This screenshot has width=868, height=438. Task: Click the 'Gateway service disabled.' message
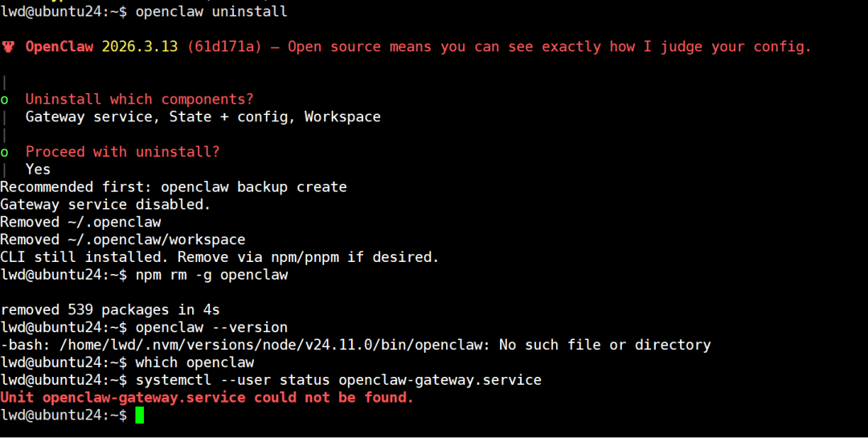(104, 205)
